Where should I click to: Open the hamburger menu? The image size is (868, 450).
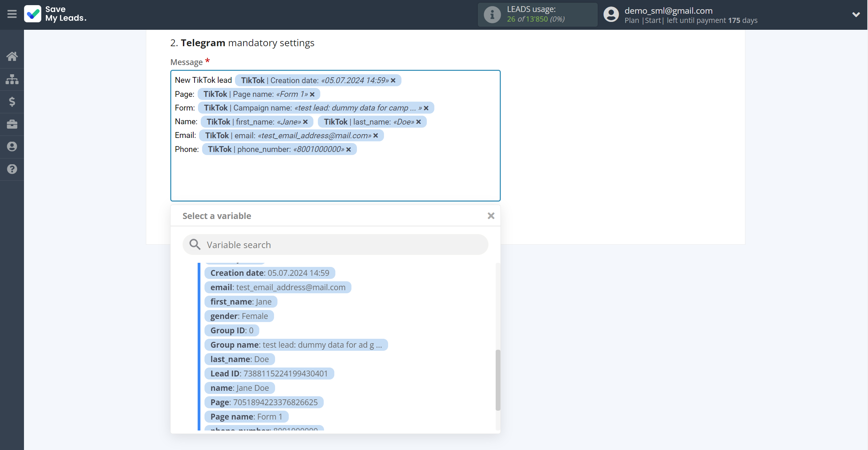click(12, 14)
